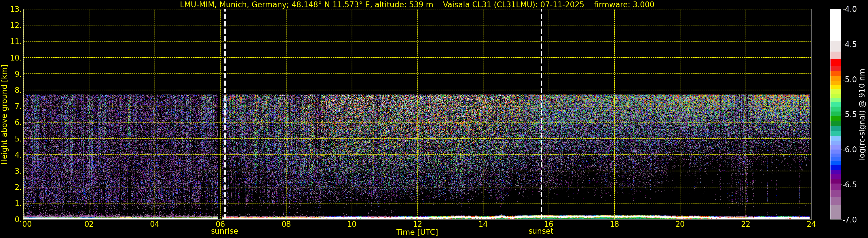Select the 18 hour tick label

coord(614,224)
